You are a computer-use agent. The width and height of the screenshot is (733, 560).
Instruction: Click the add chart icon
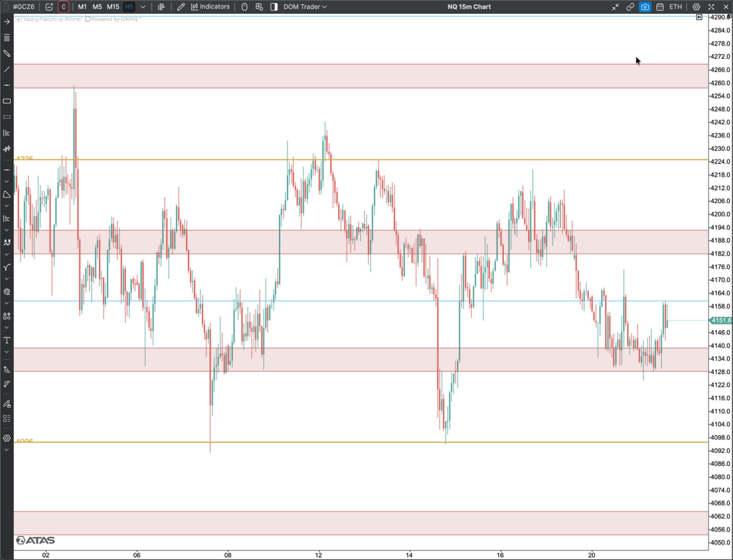coord(49,7)
